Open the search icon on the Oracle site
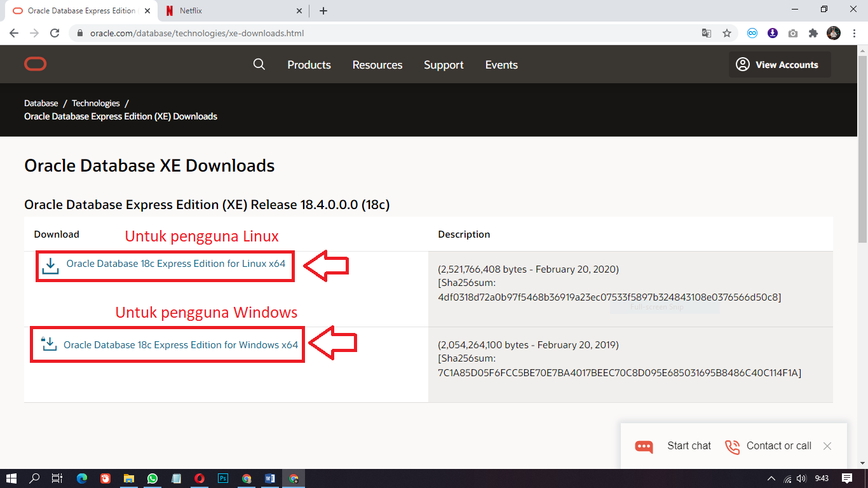The height and width of the screenshot is (488, 868). coord(259,64)
